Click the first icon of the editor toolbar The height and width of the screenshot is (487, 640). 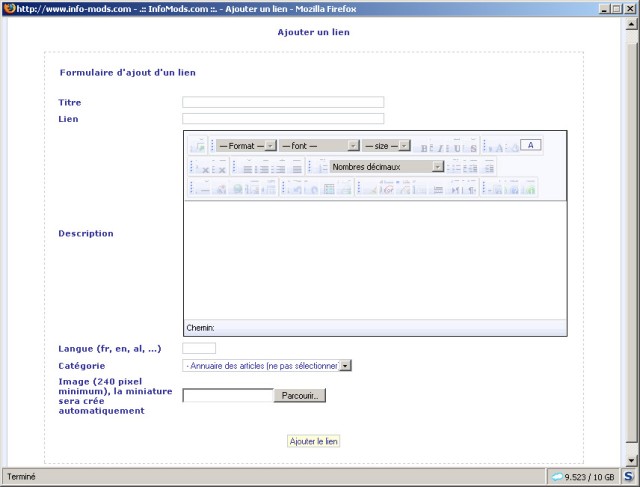198,147
